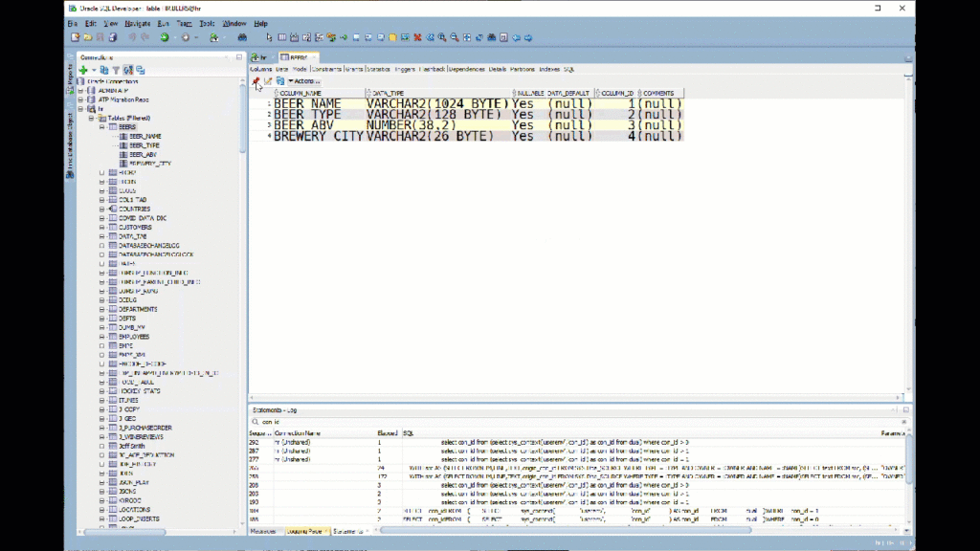Screen dimensions: 980x551
Task: Expand the DEPARTMENTS table node
Action: (101, 309)
